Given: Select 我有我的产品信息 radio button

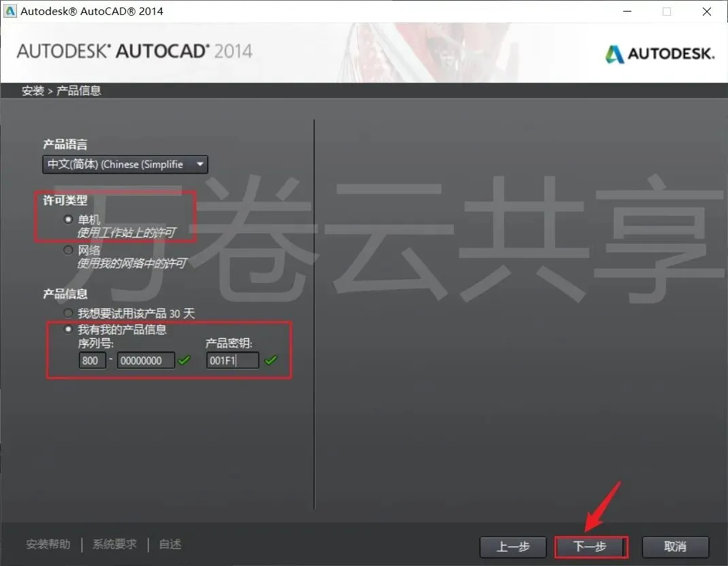Looking at the screenshot, I should click(x=68, y=329).
